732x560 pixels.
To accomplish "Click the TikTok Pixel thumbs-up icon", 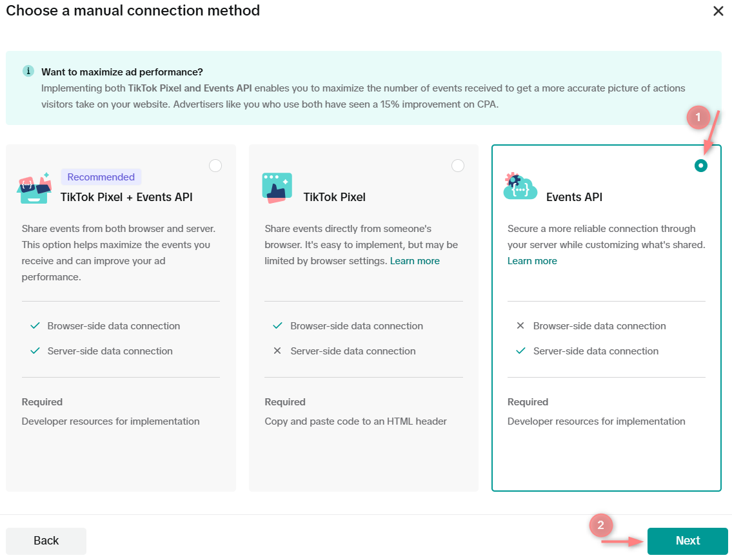I will 277,188.
